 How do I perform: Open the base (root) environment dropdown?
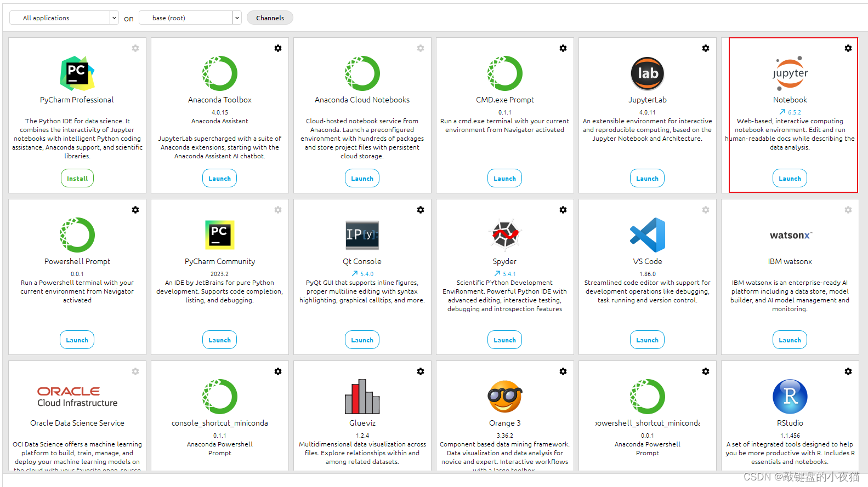click(190, 18)
